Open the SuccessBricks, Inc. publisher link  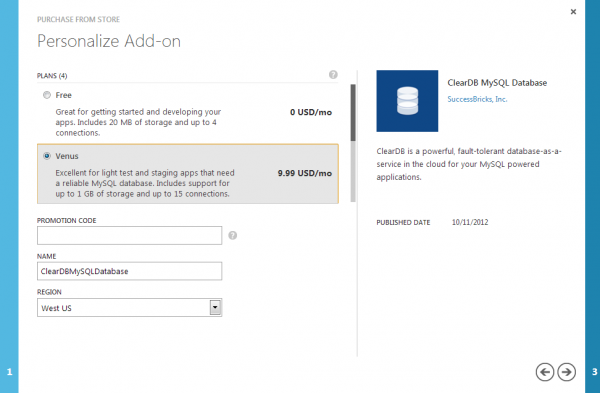[477, 99]
